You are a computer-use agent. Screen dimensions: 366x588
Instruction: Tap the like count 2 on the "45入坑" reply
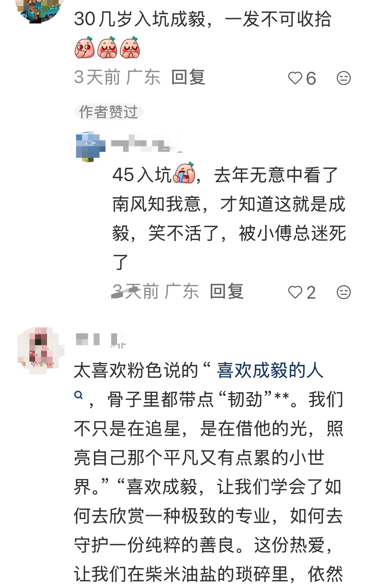(311, 293)
